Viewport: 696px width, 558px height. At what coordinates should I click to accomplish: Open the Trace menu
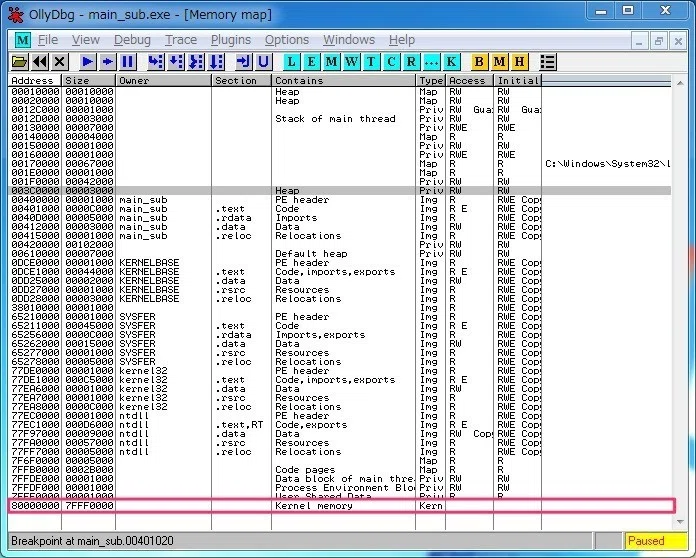pos(181,40)
